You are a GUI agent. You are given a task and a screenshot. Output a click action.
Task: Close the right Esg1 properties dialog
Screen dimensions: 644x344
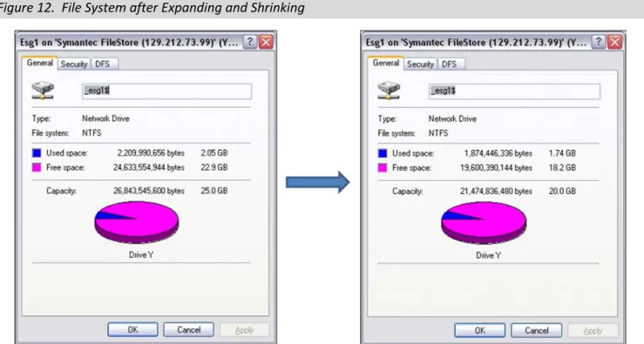coord(615,42)
